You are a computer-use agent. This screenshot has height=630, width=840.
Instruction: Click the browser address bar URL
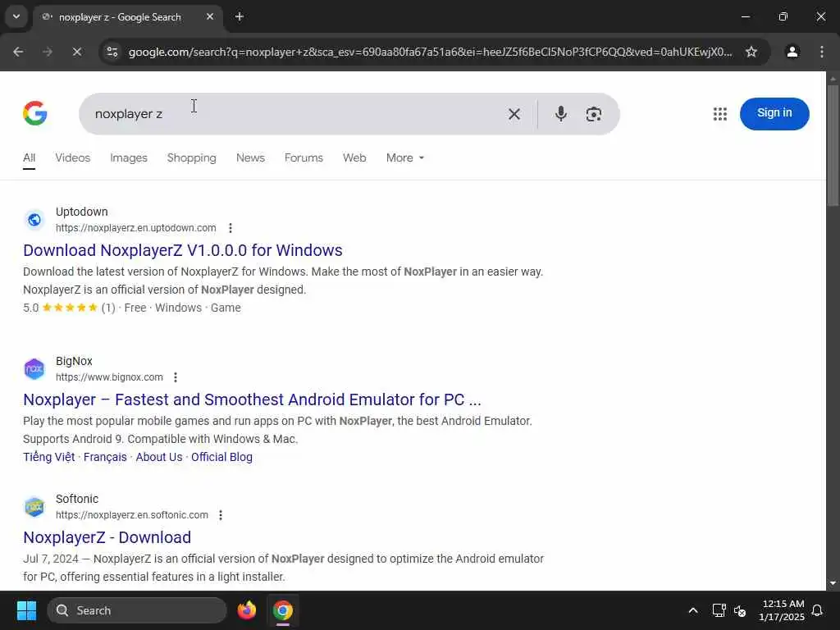pyautogui.click(x=430, y=52)
